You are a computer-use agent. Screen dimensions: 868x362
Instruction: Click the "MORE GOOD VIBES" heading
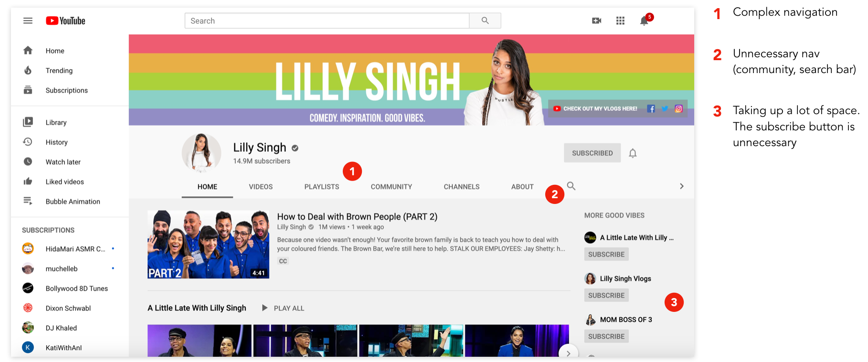pos(614,215)
